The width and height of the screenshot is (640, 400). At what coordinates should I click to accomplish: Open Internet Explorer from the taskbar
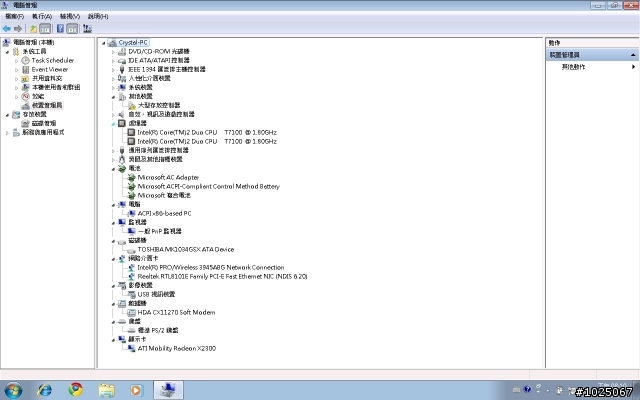44,390
